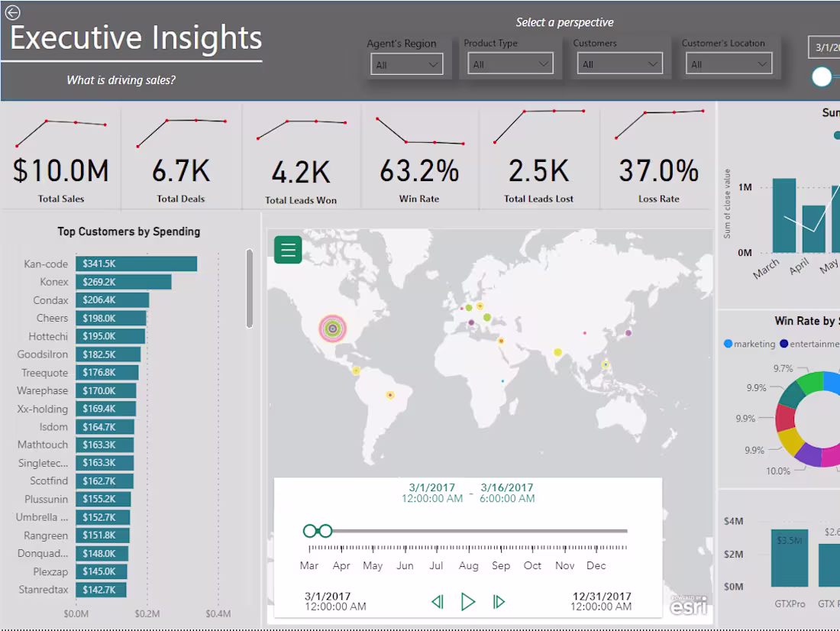Select the Kan-code bar in Top Customers
This screenshot has width=840, height=631.
(x=136, y=264)
